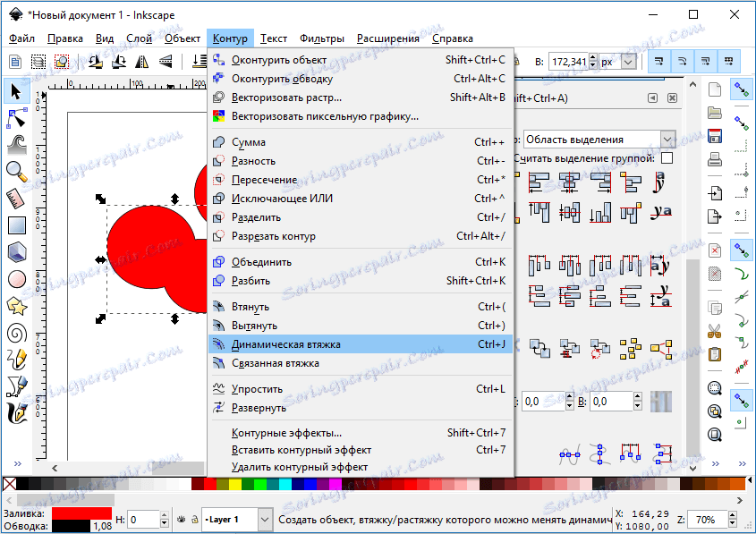Iconify the Align panel arrow button
Image resolution: width=756 pixels, height=534 pixels.
point(652,97)
